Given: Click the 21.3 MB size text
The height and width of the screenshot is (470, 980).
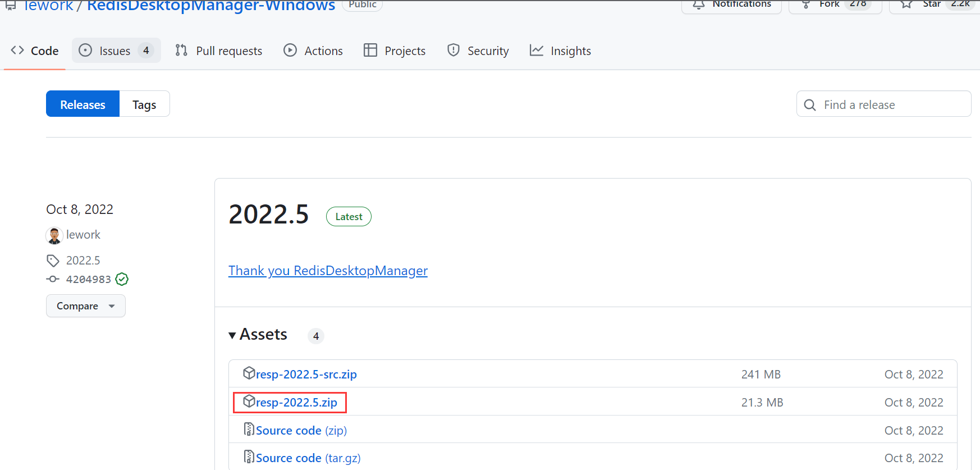Looking at the screenshot, I should 762,403.
